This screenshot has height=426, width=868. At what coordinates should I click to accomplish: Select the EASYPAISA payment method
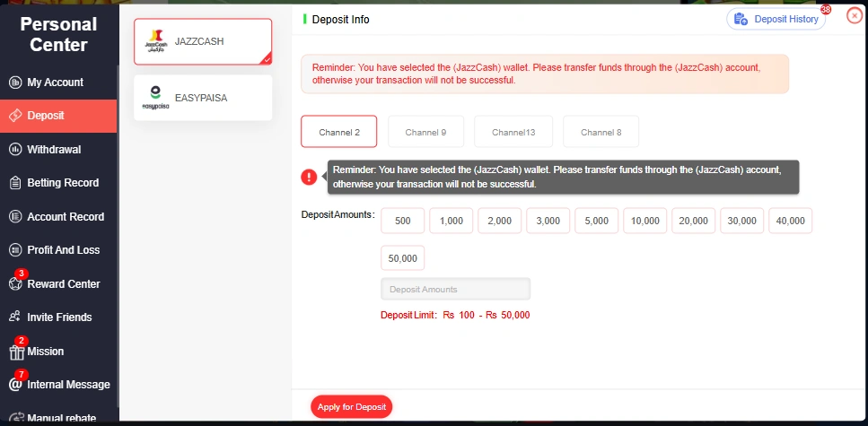[203, 98]
